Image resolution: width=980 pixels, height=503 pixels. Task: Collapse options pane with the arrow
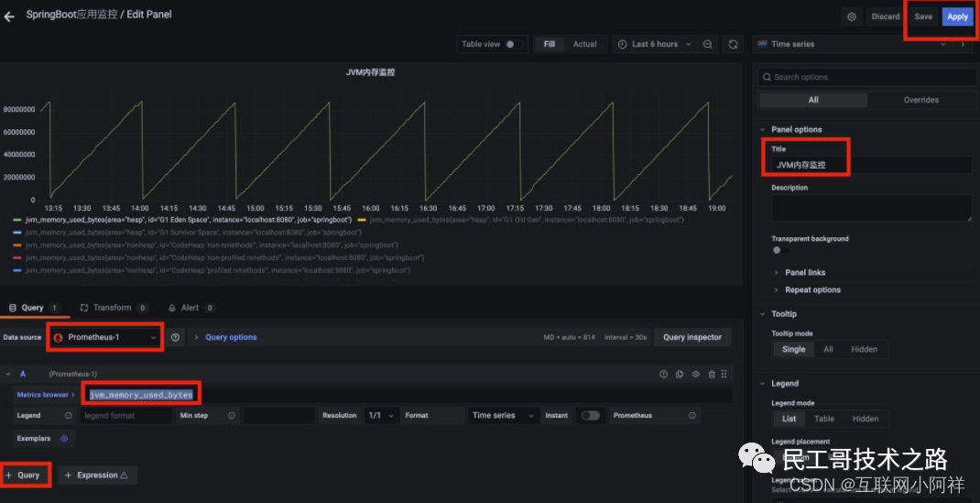click(964, 44)
